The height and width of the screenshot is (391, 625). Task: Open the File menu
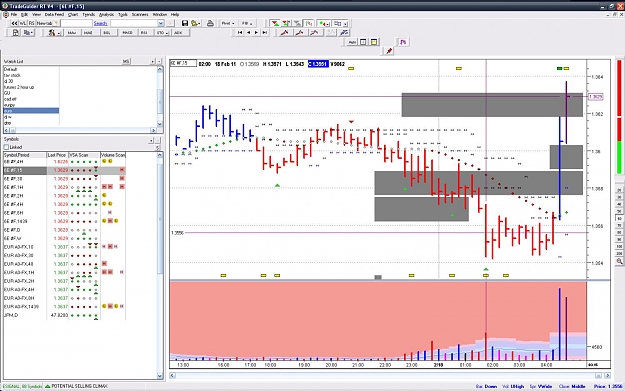(x=14, y=14)
